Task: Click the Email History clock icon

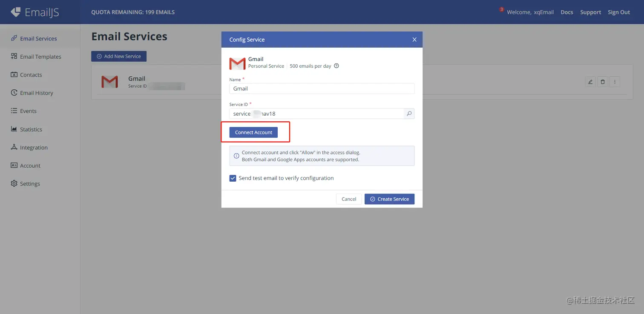Action: [14, 93]
